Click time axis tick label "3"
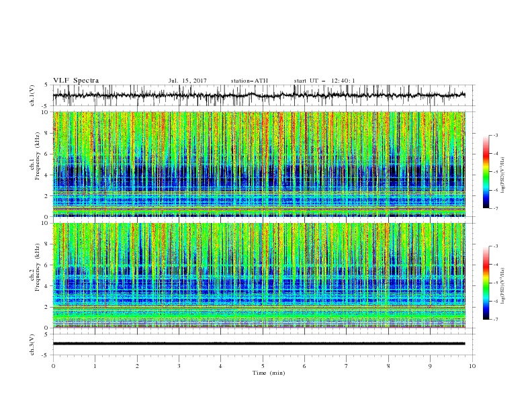Image resolution: width=532 pixels, height=411 pixels. coord(179,366)
